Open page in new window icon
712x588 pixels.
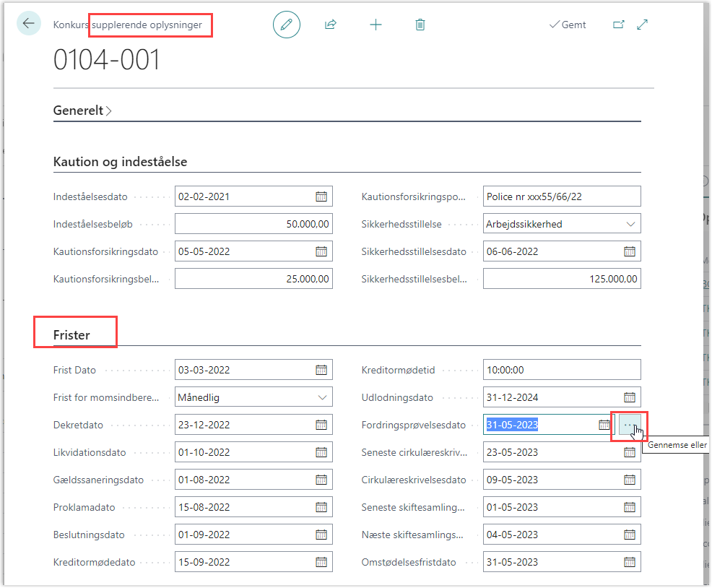pos(619,25)
